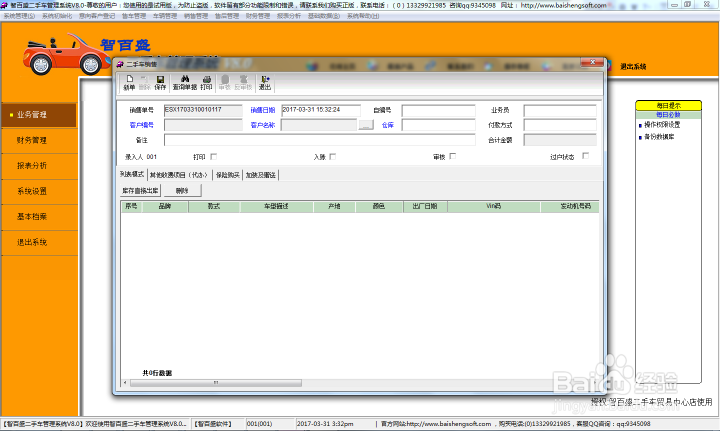Viewport: 720px width, 431px height.
Task: Close the 二手车销售 dialog window
Action: [x=592, y=62]
